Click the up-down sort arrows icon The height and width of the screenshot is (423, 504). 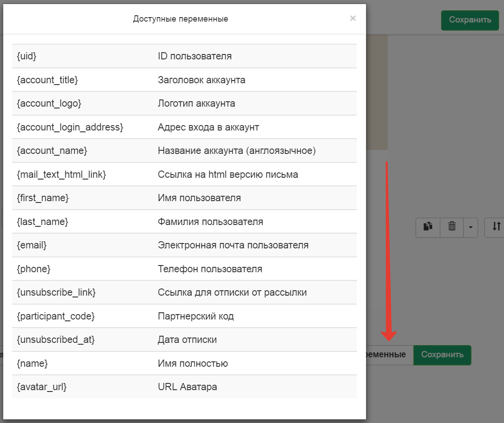pos(496,227)
